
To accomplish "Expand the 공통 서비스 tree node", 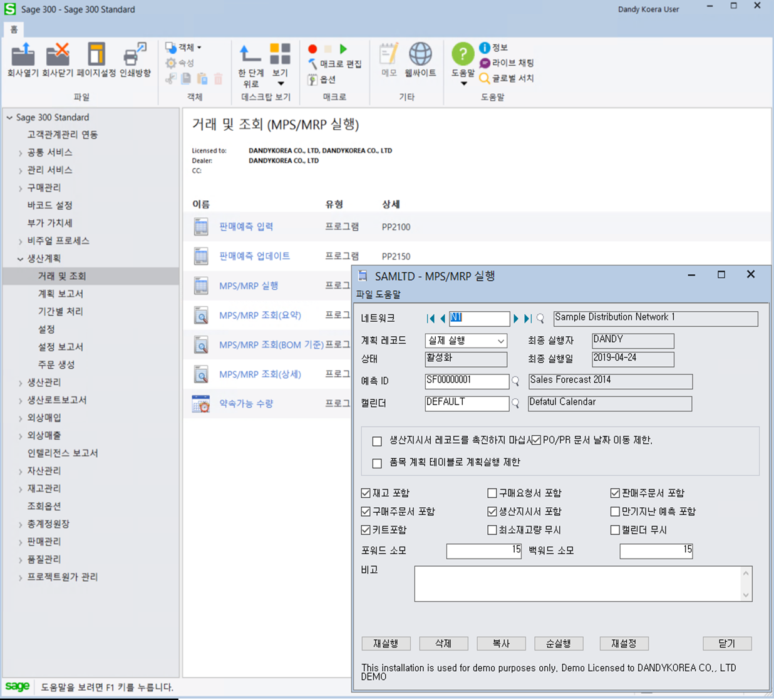I will click(x=20, y=153).
